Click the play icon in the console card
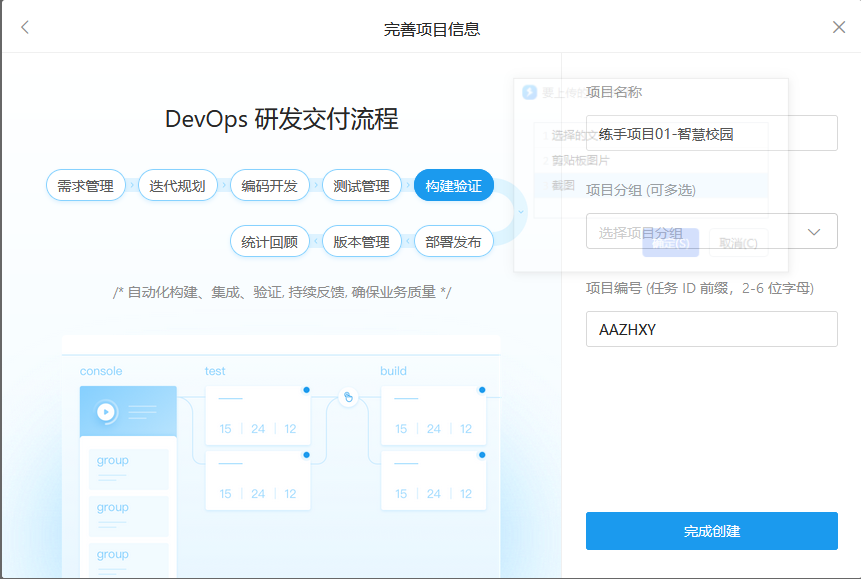 (x=105, y=411)
